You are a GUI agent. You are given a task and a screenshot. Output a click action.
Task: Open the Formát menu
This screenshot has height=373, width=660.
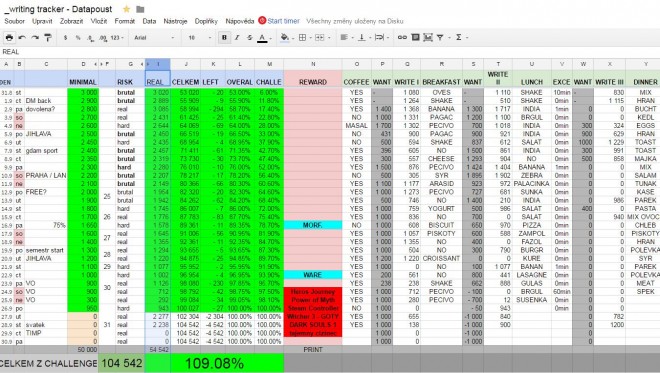tap(125, 21)
